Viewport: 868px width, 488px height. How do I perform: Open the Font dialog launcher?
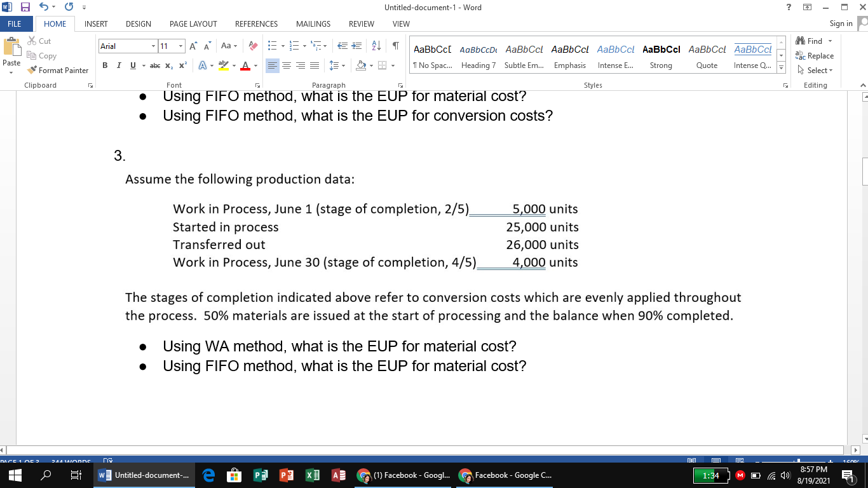tap(257, 85)
